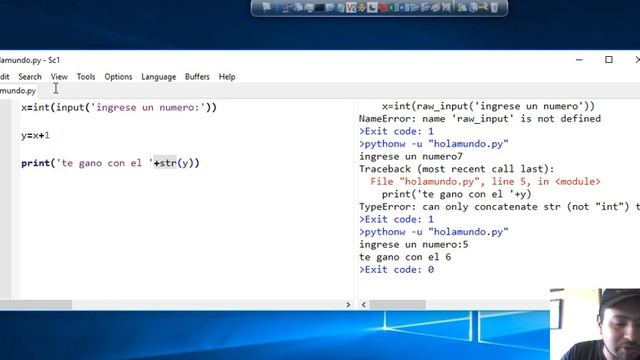Click the moon icon in the top dock
Image resolution: width=640 pixels, height=360 pixels.
[372, 7]
